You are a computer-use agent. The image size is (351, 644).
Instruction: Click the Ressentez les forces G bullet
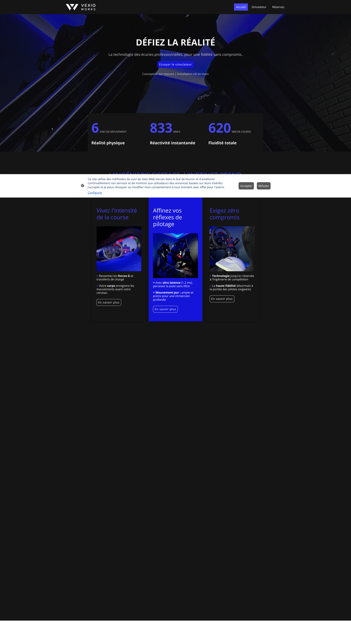click(x=115, y=278)
